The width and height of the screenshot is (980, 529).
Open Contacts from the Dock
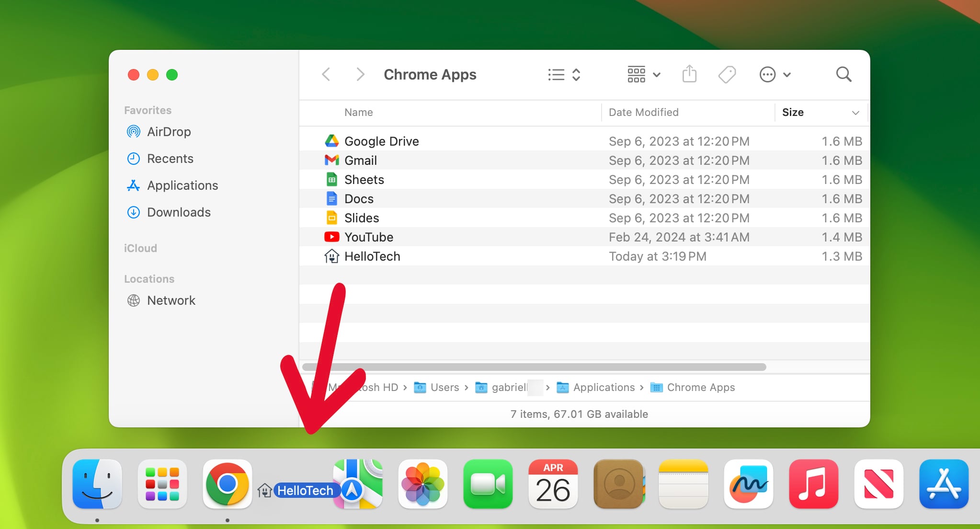coord(618,484)
